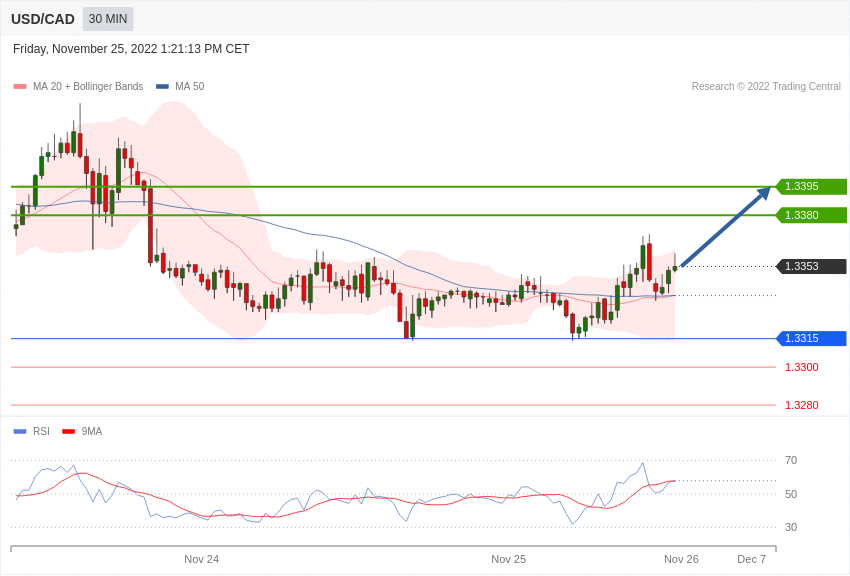This screenshot has height=576, width=850.
Task: Click the Friday, November 25, 2022 timestamp text
Action: pyautogui.click(x=131, y=49)
